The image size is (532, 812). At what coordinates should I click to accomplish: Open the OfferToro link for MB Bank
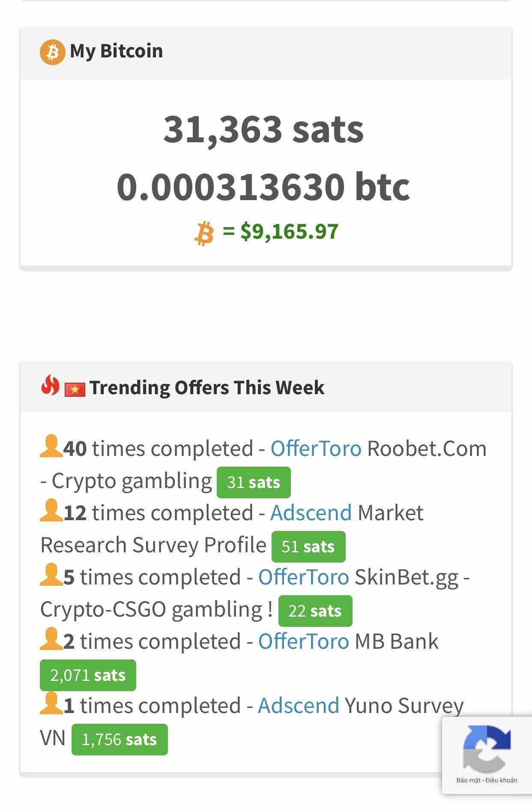304,641
